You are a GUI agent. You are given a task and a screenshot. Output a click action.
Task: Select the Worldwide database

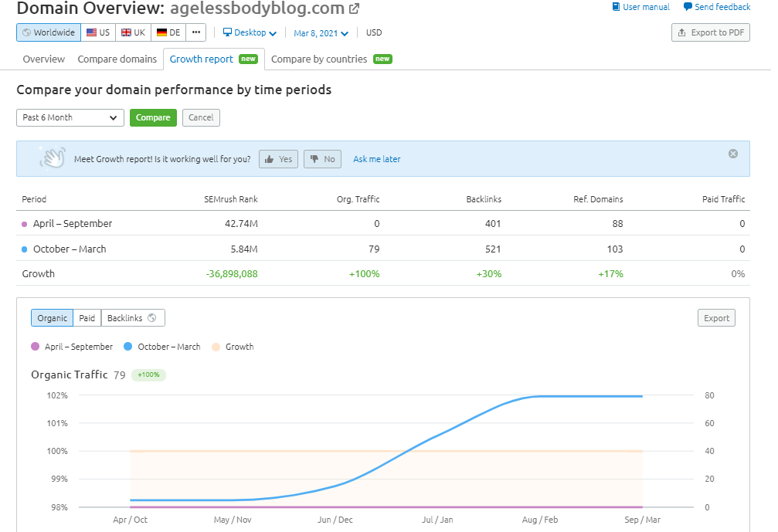49,32
